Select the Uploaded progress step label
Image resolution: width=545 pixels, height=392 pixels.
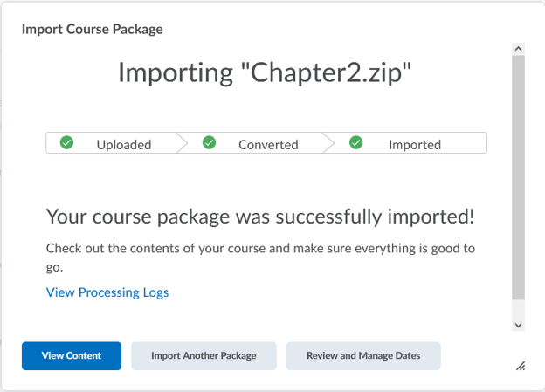click(x=124, y=145)
